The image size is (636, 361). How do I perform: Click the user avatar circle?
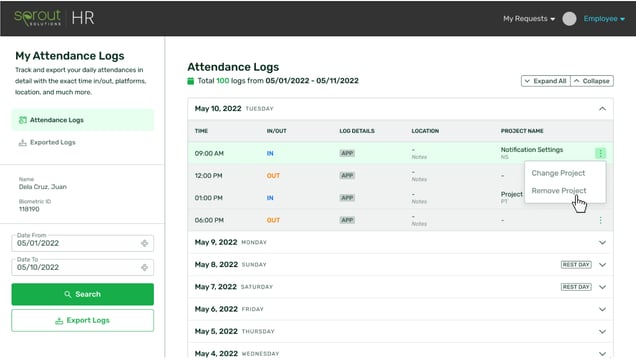569,19
